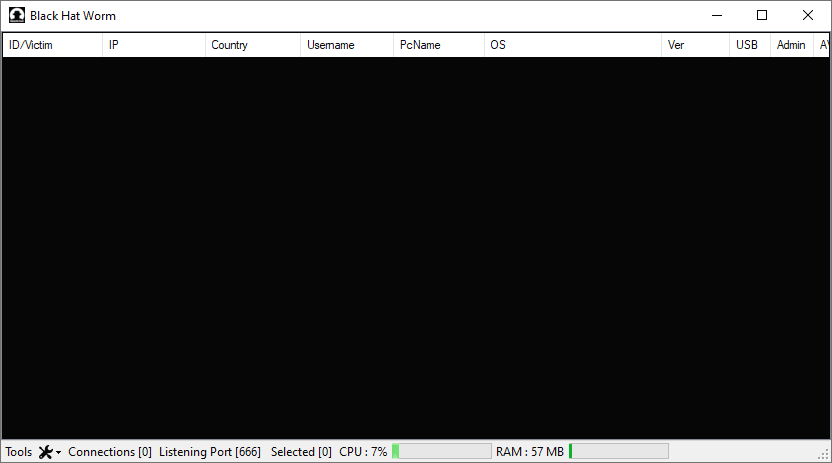The image size is (832, 463).
Task: Select the USB column header
Action: point(749,45)
